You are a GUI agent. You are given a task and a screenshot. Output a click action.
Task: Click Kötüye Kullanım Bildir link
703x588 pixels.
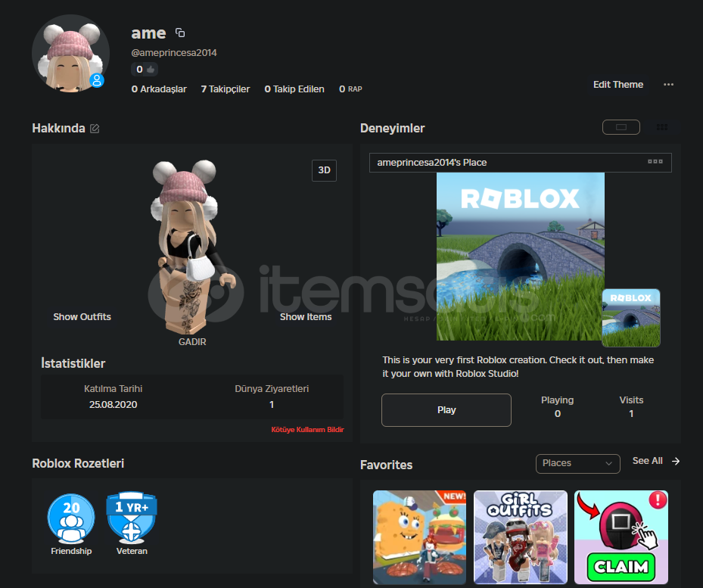pyautogui.click(x=307, y=430)
